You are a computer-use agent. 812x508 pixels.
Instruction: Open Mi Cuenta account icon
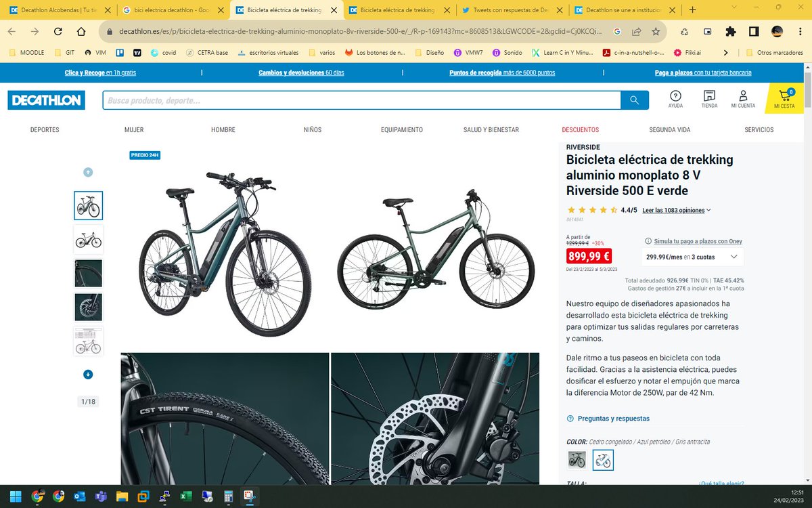[743, 100]
